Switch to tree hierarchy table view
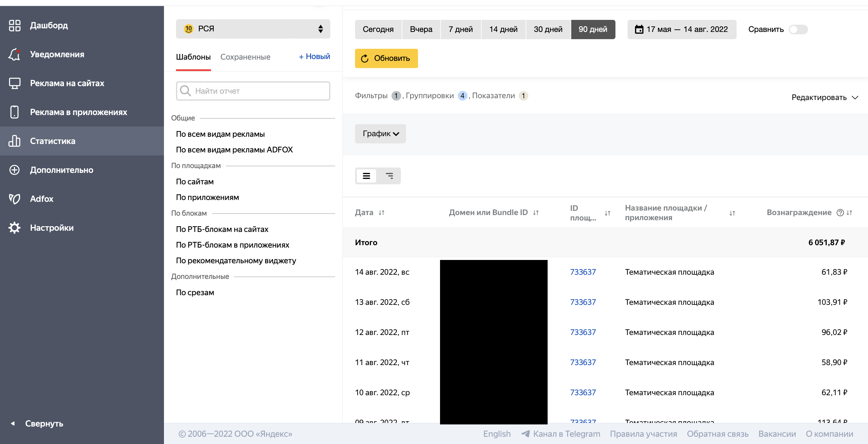The width and height of the screenshot is (868, 444). tap(389, 176)
